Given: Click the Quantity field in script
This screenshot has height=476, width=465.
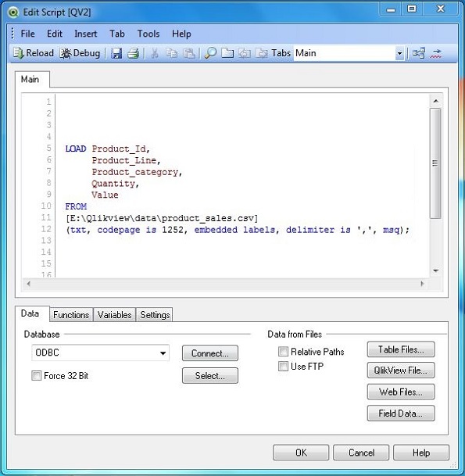Looking at the screenshot, I should 113,184.
